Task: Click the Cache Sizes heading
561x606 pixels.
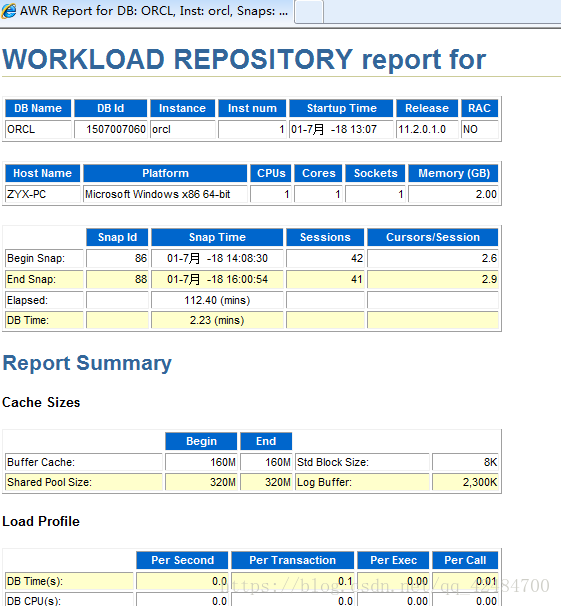Action: [x=41, y=402]
